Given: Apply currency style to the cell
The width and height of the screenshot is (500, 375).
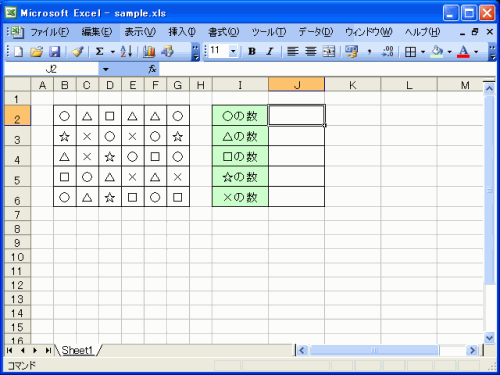Looking at the screenshot, I should point(351,52).
